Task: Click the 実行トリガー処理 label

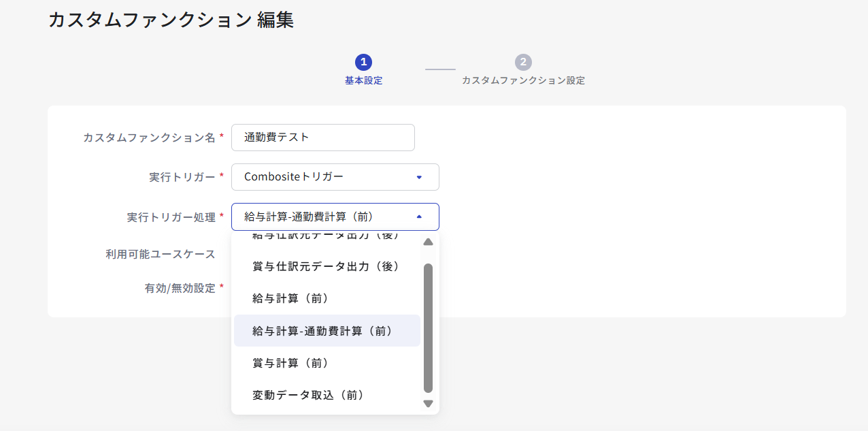Action: point(171,217)
